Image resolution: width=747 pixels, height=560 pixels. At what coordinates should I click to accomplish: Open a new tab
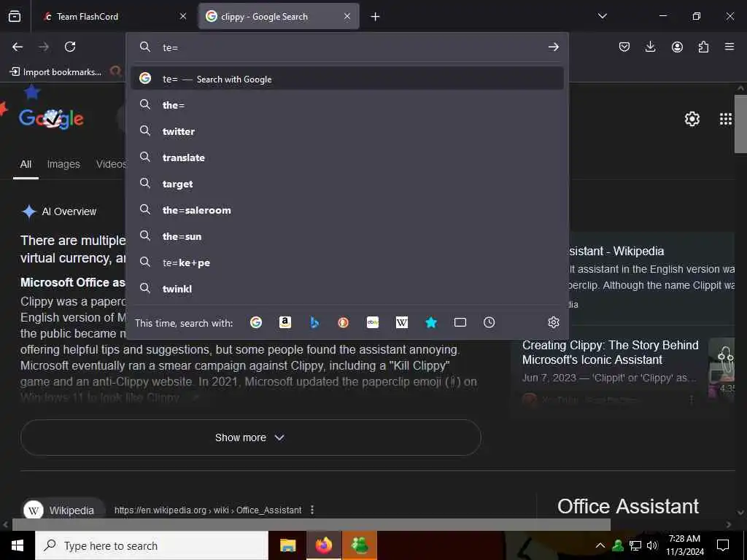point(376,17)
